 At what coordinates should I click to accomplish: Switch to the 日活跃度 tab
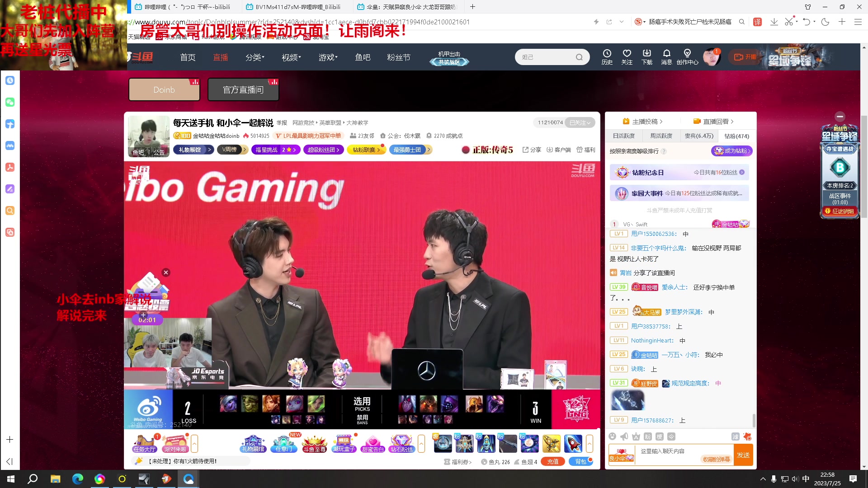click(x=623, y=136)
